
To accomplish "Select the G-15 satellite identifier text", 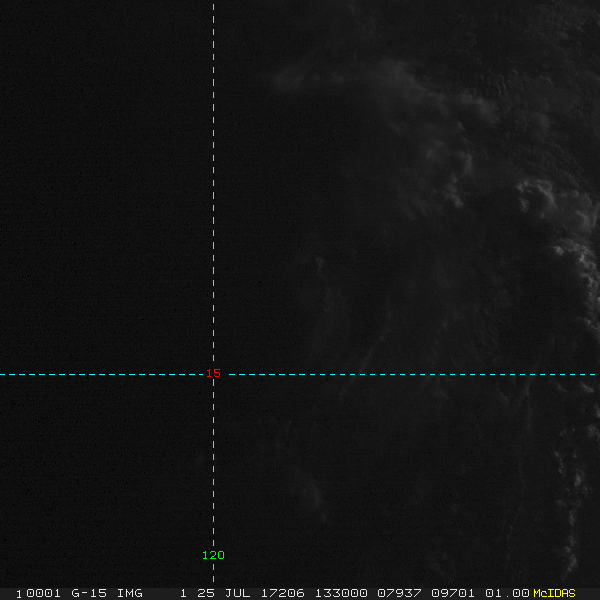I will [89, 593].
